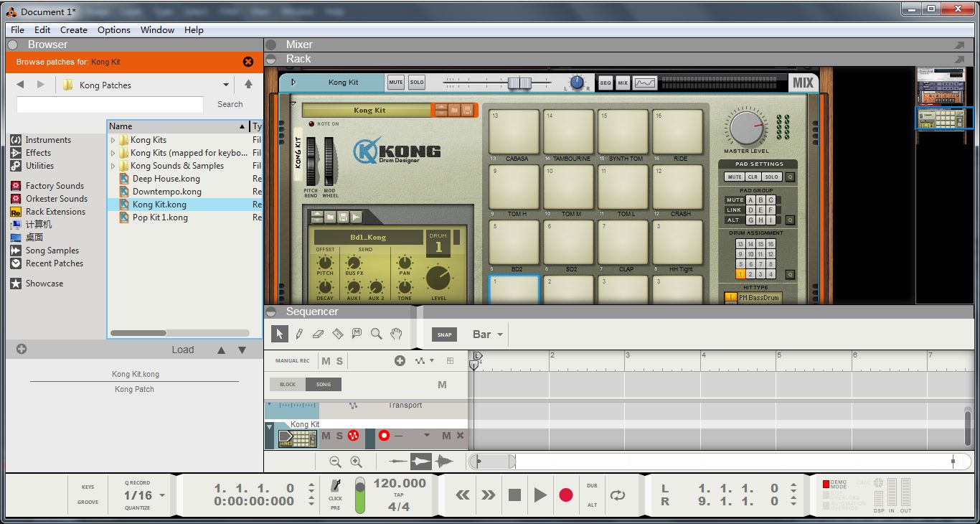Select the Eraser tool in sequencer
Image resolution: width=980 pixels, height=524 pixels.
[319, 334]
